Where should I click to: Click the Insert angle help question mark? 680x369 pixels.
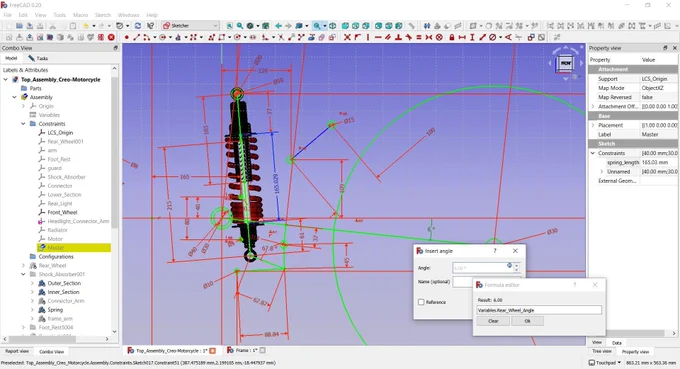(495, 251)
